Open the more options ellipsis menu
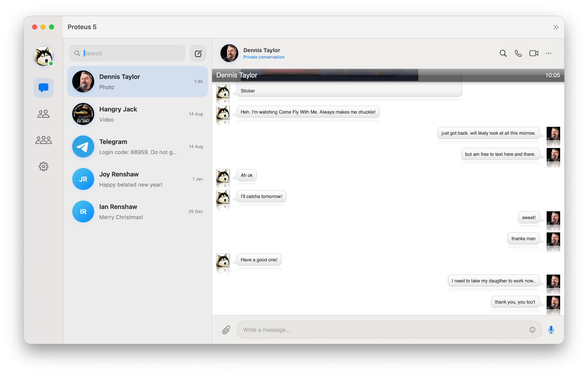 (549, 53)
